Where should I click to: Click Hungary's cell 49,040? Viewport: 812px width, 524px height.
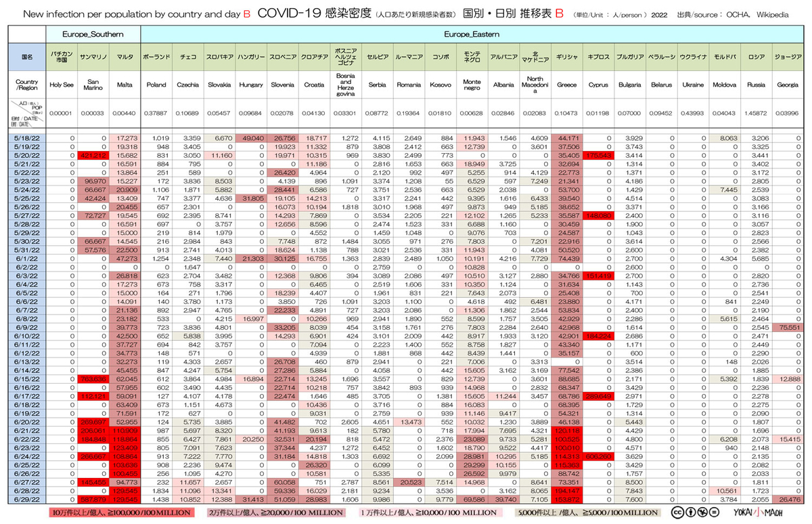[x=251, y=137]
